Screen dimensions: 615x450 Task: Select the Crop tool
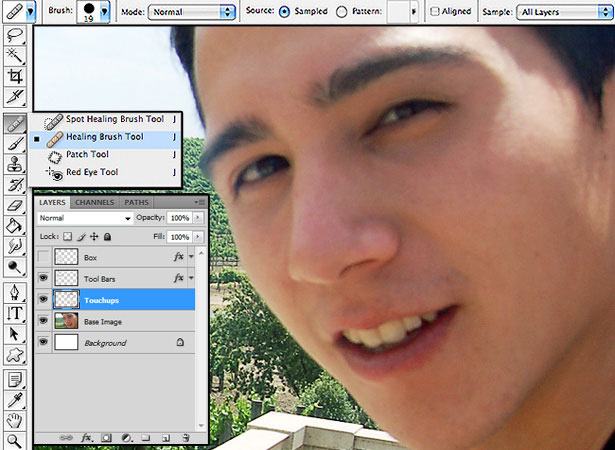pyautogui.click(x=15, y=76)
